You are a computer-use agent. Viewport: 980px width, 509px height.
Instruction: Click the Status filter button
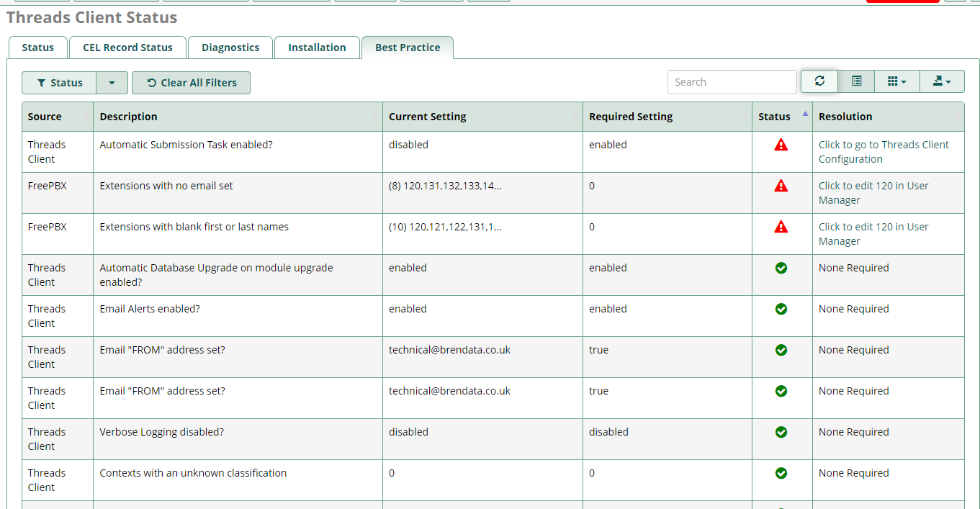point(59,83)
